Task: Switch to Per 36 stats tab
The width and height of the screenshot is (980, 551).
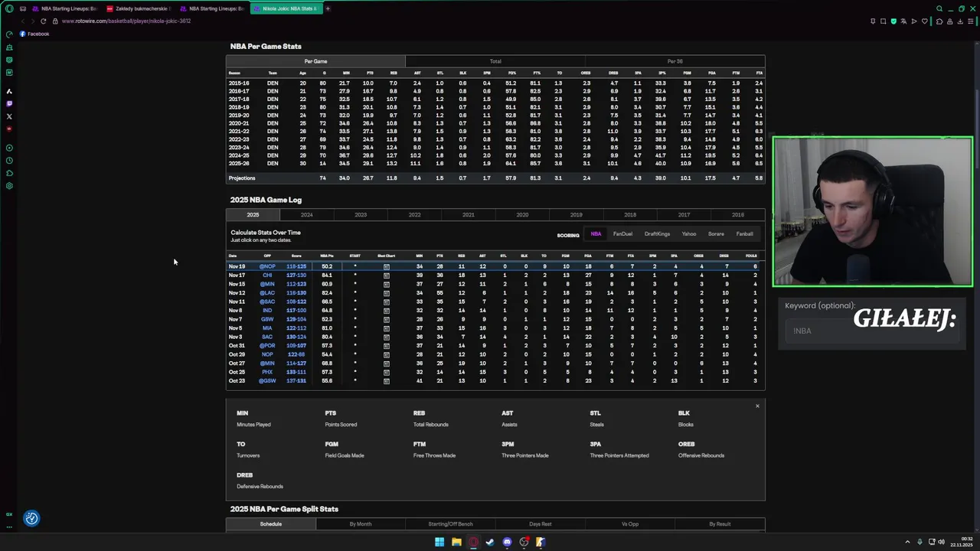Action: point(675,61)
